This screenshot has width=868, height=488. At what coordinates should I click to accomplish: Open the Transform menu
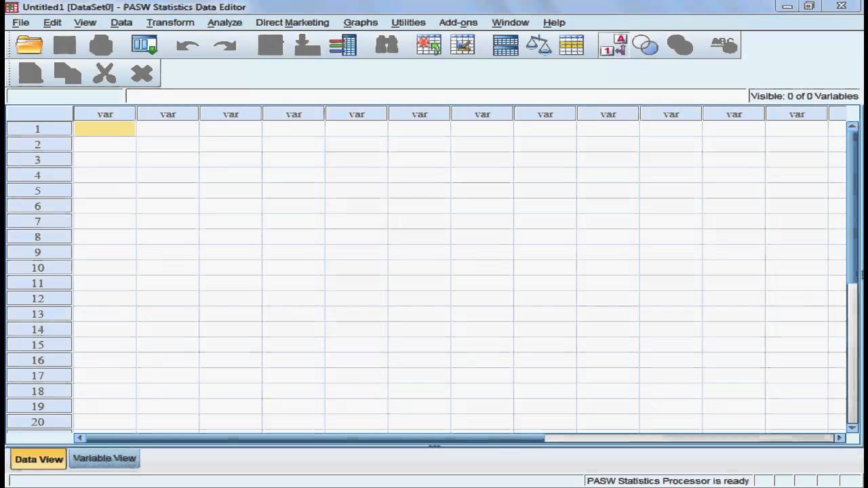coord(170,22)
